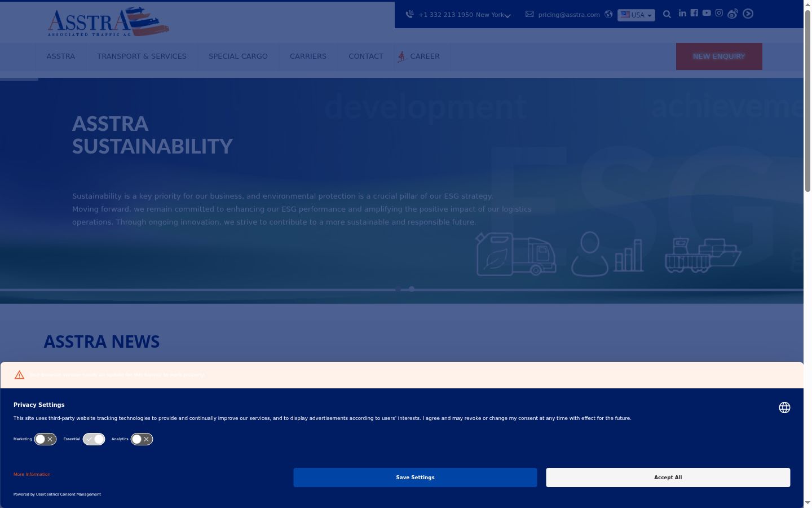Click the eco fuel truck icon

516,254
